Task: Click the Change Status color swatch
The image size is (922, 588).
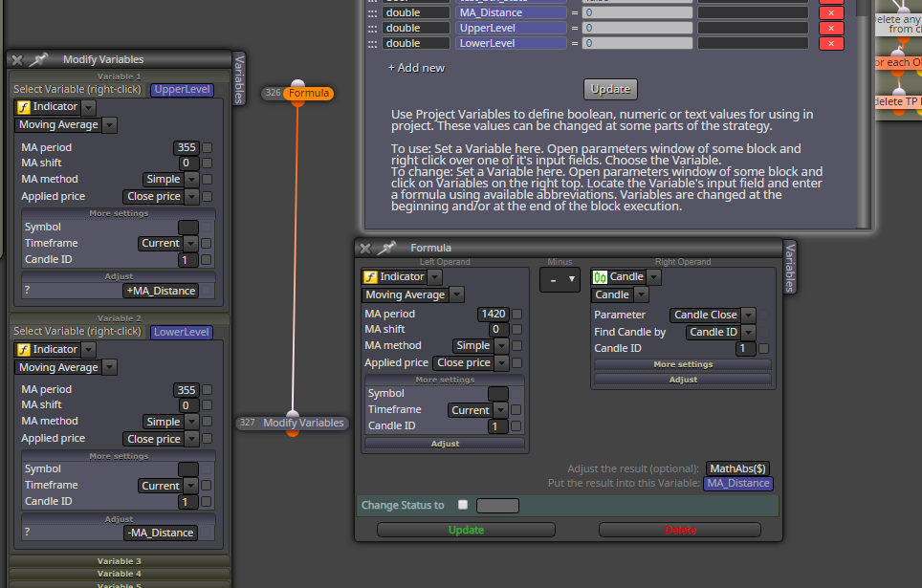Action: pos(497,505)
